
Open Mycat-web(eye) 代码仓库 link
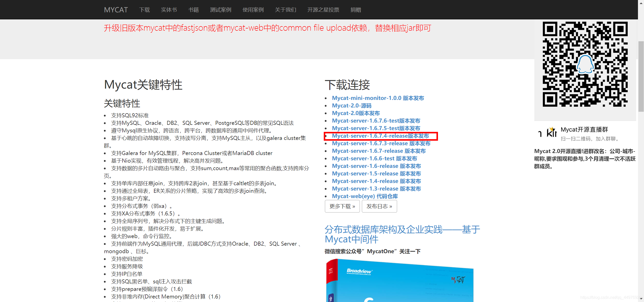(x=365, y=196)
